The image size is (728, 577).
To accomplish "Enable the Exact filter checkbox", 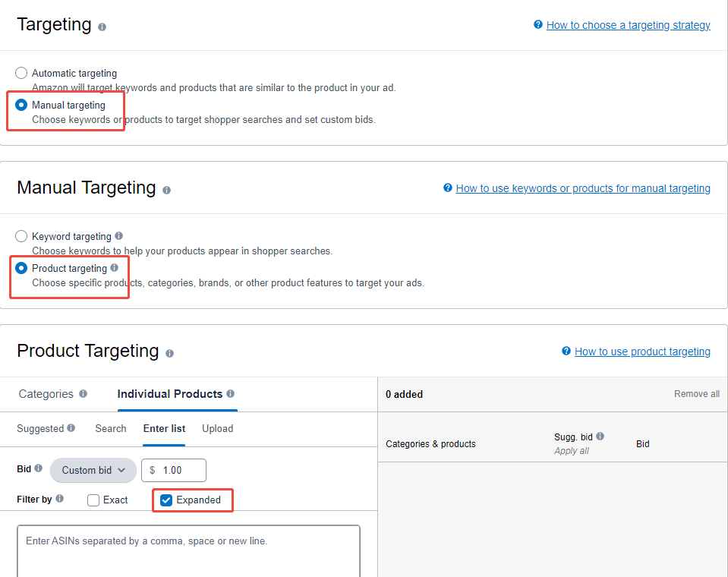I will [x=93, y=500].
